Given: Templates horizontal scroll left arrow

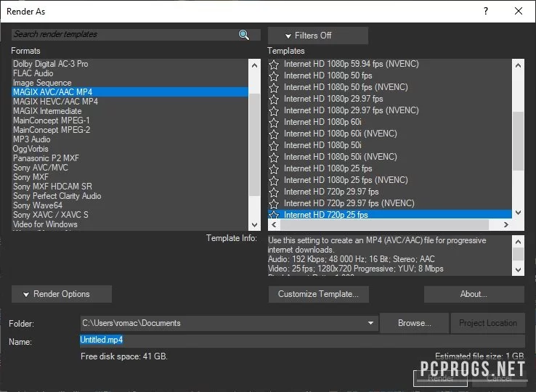Looking at the screenshot, I should [x=274, y=224].
